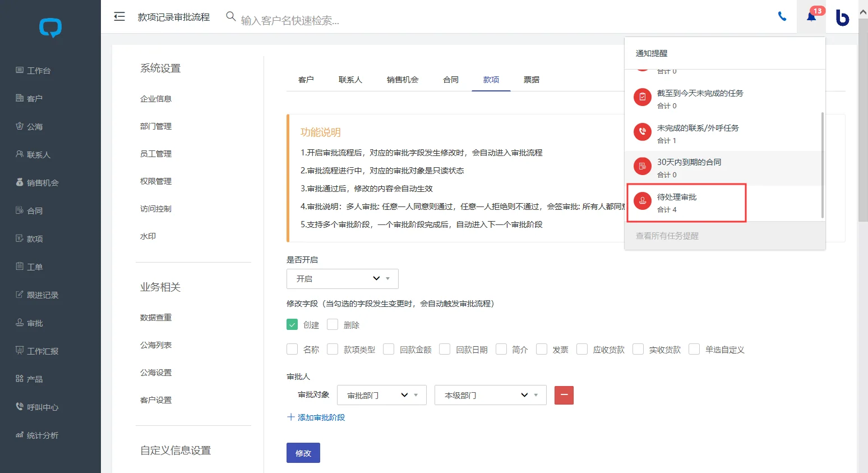Open the 工作汇报 sidebar item
Screen dimensions: 868x473
tap(37, 351)
